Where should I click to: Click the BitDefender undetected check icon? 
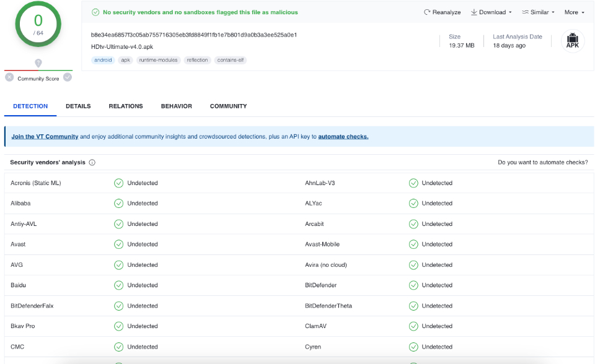(x=413, y=285)
